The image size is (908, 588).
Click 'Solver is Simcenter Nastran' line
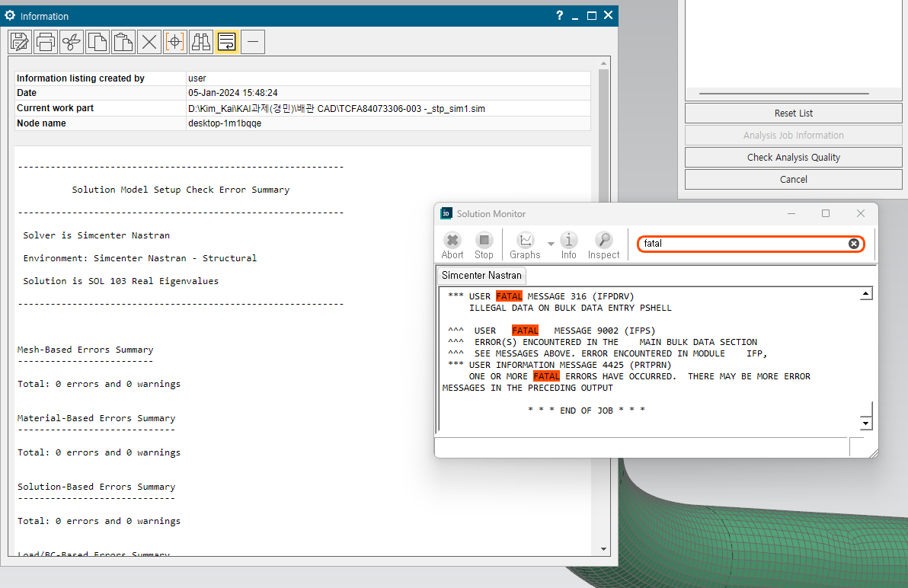pos(96,235)
